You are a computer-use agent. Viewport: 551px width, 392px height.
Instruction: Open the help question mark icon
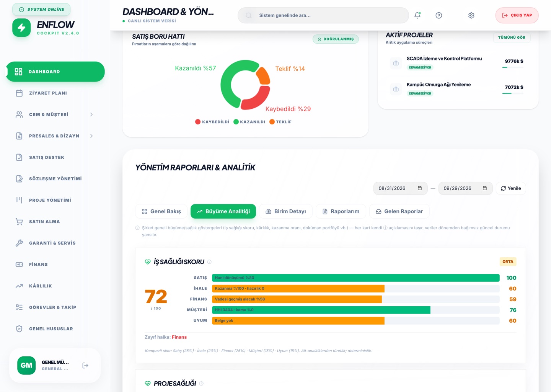click(x=439, y=15)
